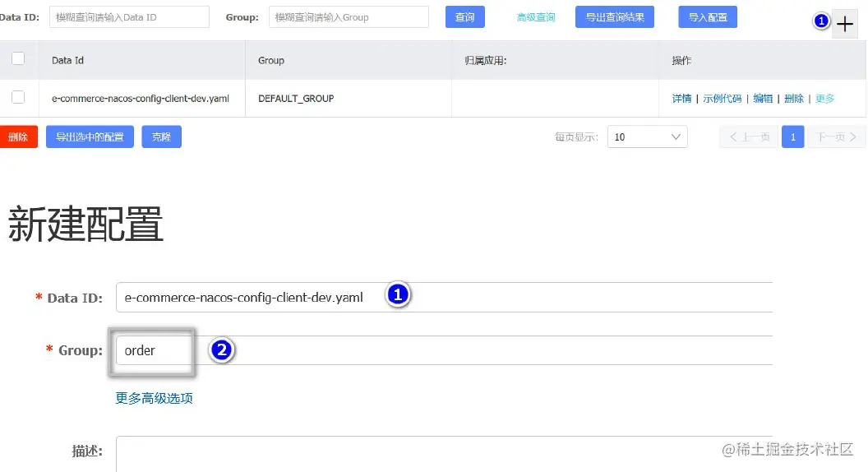The height and width of the screenshot is (472, 868).
Task: Tick the header select-all checkbox
Action: (18, 58)
